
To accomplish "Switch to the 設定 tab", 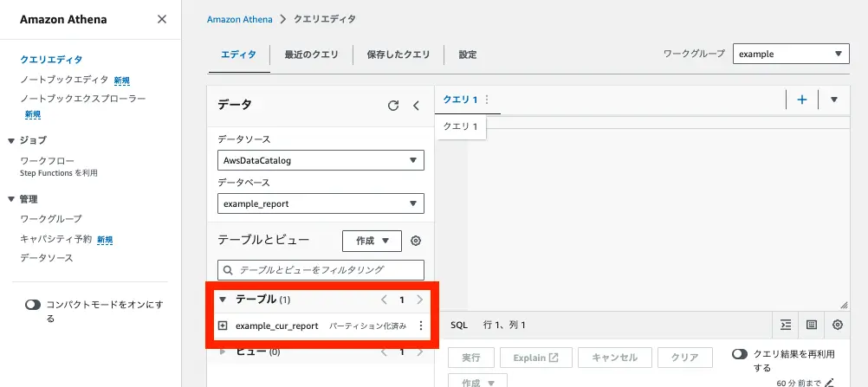I will click(x=468, y=55).
